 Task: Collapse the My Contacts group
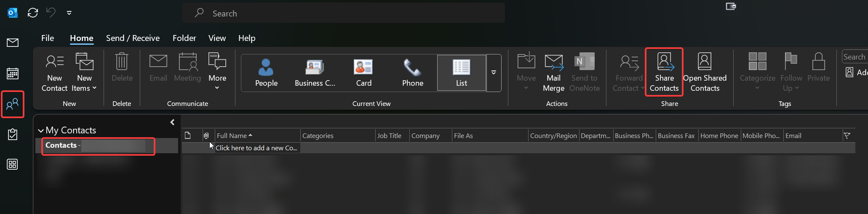(x=41, y=130)
